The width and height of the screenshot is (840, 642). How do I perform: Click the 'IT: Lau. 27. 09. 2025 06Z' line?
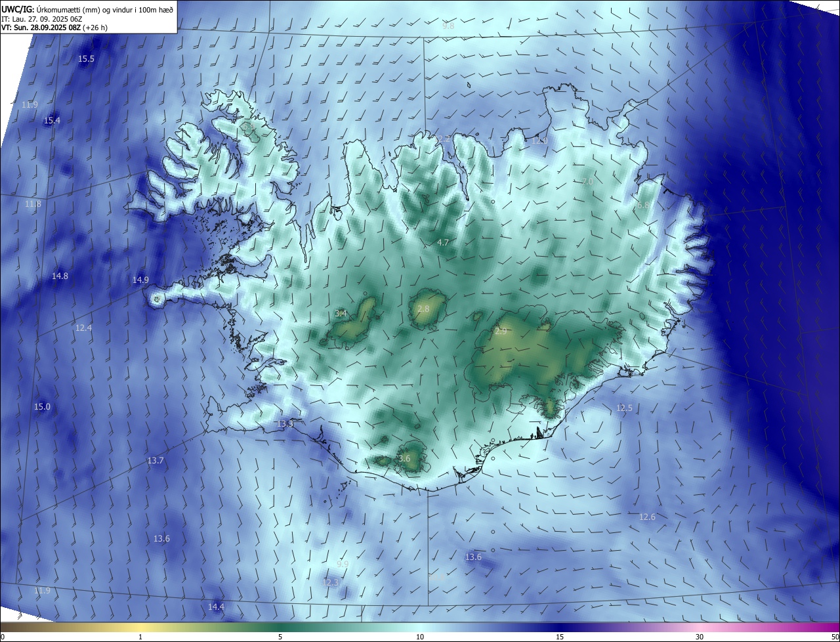[x=42, y=19]
